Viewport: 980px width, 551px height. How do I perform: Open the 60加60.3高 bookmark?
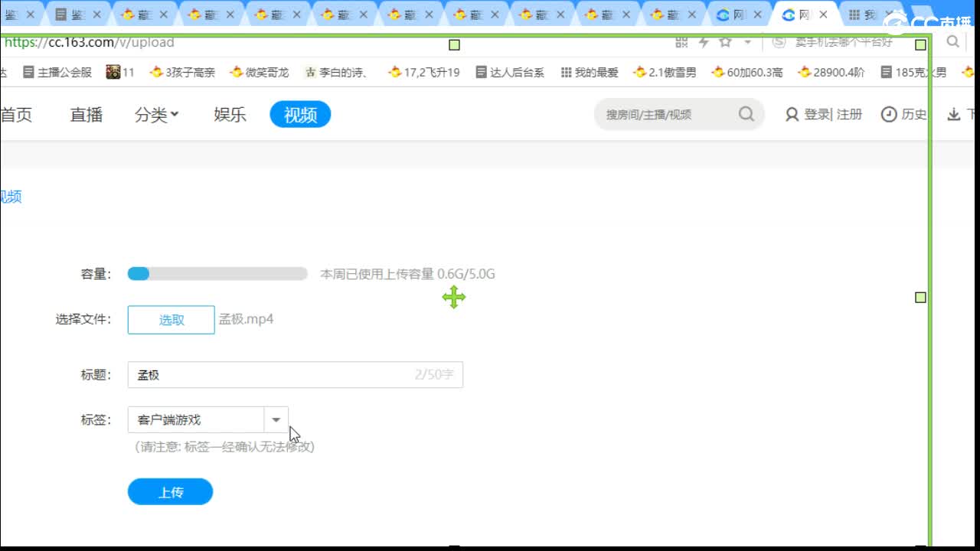pos(747,72)
